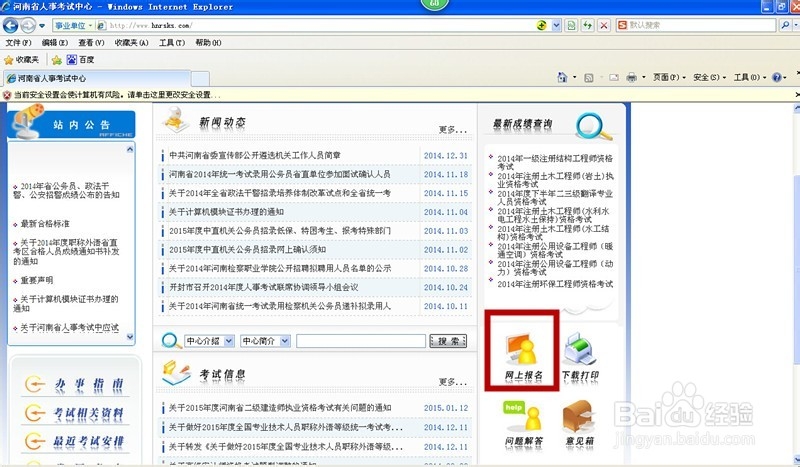Click the Help question mark icon

click(x=777, y=77)
